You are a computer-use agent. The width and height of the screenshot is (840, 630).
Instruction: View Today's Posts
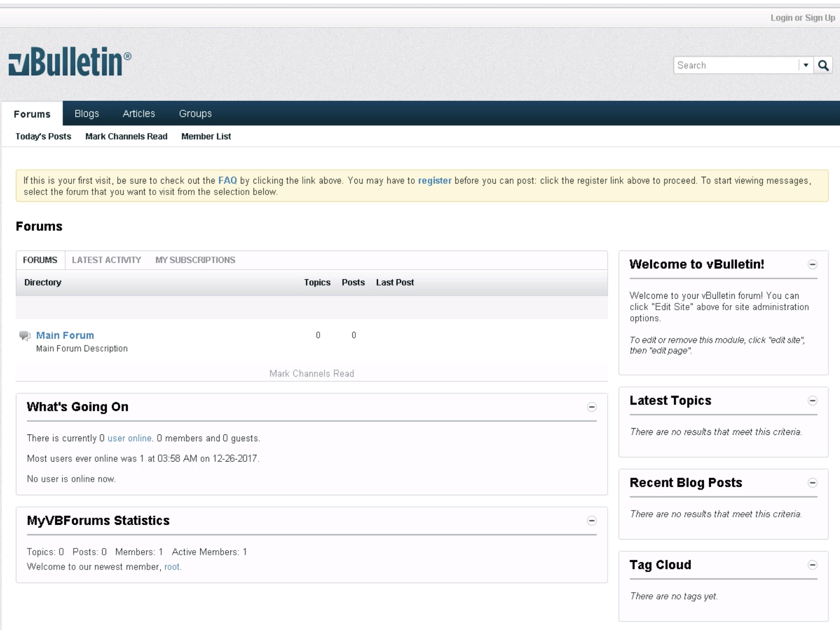(43, 136)
